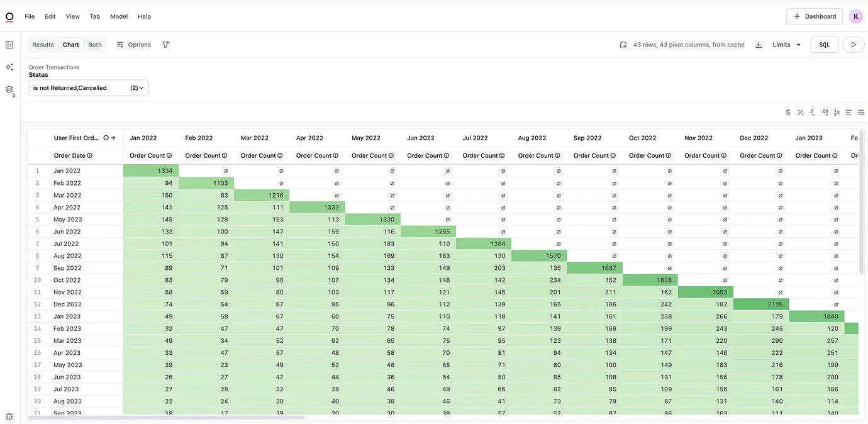Screen dimensions: 868x424
Task: Switch to the Both view tab
Action: (95, 44)
